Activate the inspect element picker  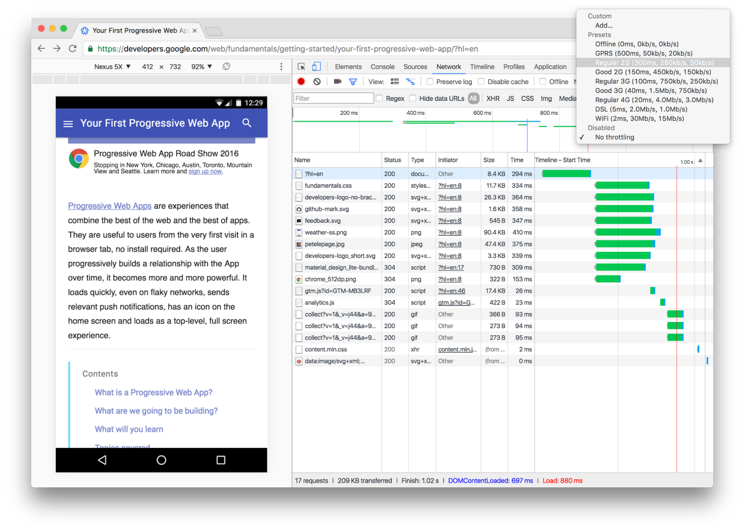pos(301,67)
